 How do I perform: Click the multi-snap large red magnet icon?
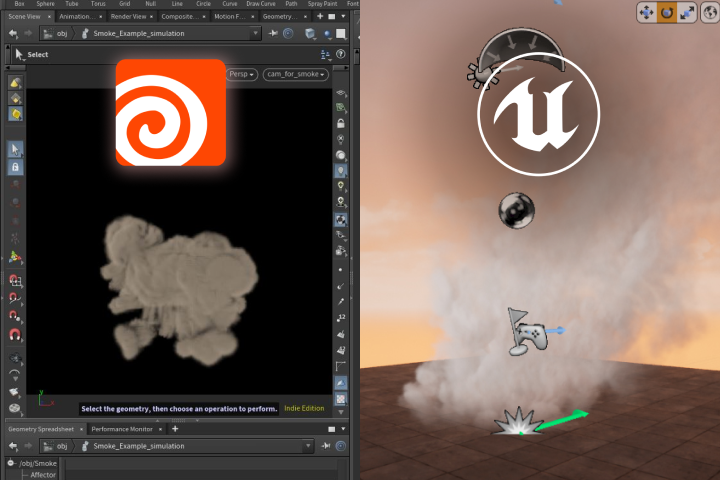point(15,335)
